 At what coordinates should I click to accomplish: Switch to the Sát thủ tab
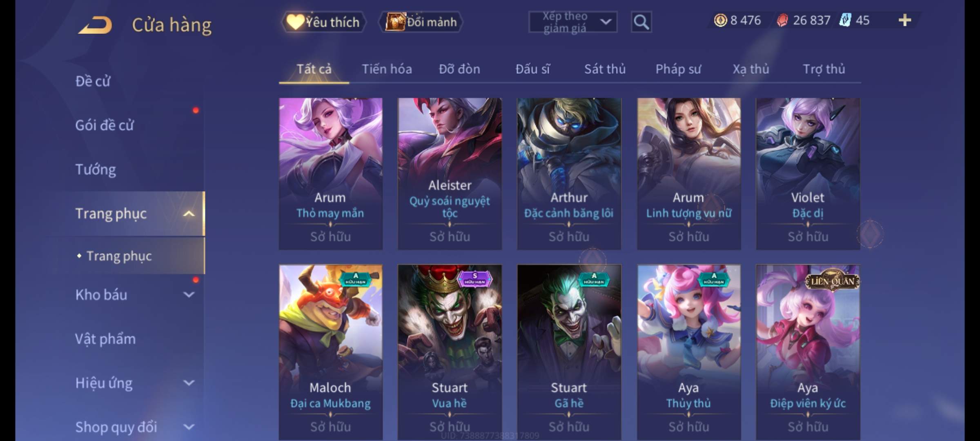click(x=605, y=69)
